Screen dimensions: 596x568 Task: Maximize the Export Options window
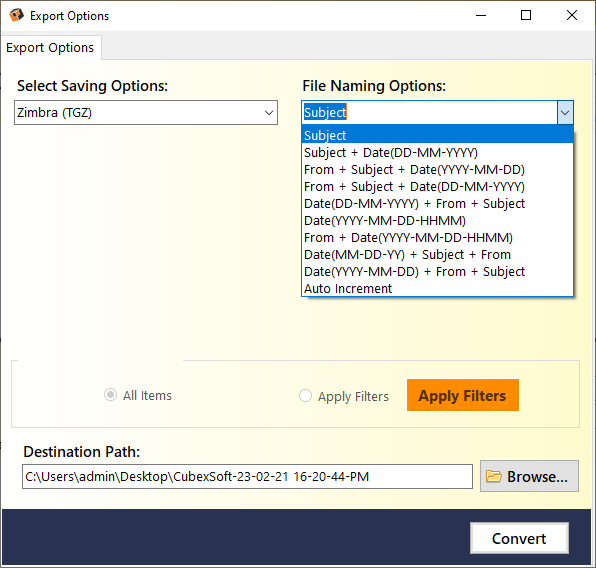526,16
